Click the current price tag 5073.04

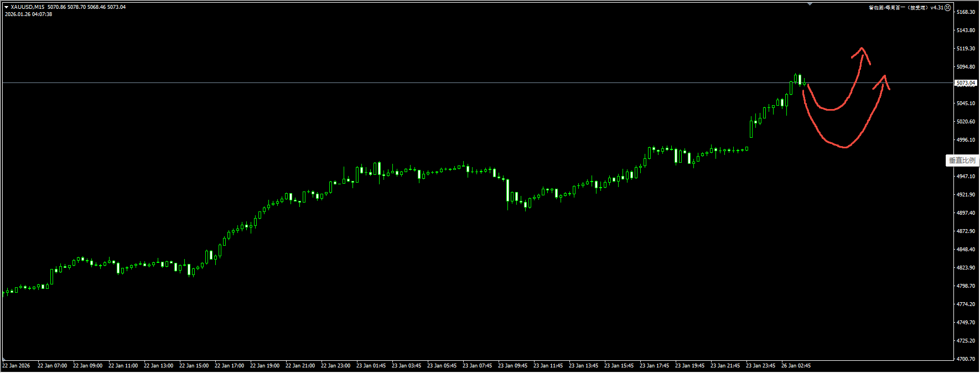point(966,83)
